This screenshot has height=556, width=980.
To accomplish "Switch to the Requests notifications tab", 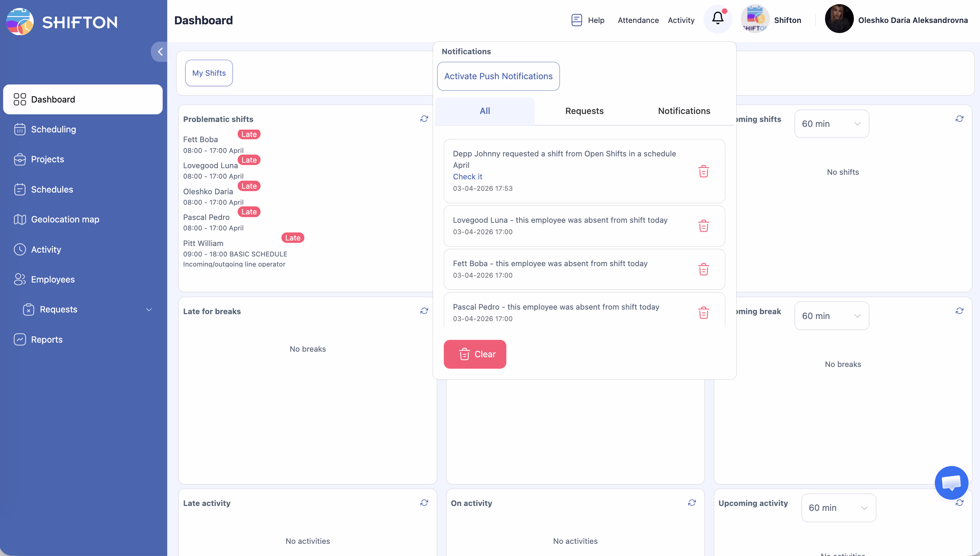I will [x=584, y=111].
